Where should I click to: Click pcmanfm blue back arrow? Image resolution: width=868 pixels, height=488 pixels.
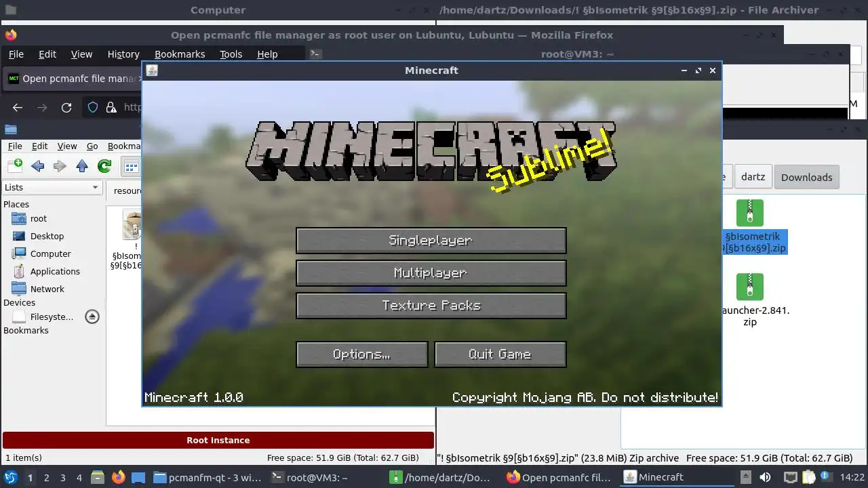pos(38,166)
